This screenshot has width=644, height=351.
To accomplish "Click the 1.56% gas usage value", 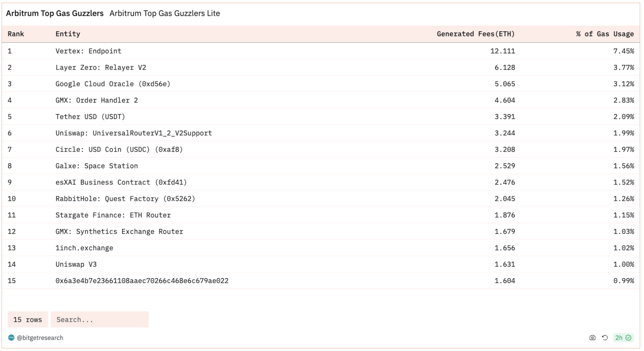I will pyautogui.click(x=624, y=166).
